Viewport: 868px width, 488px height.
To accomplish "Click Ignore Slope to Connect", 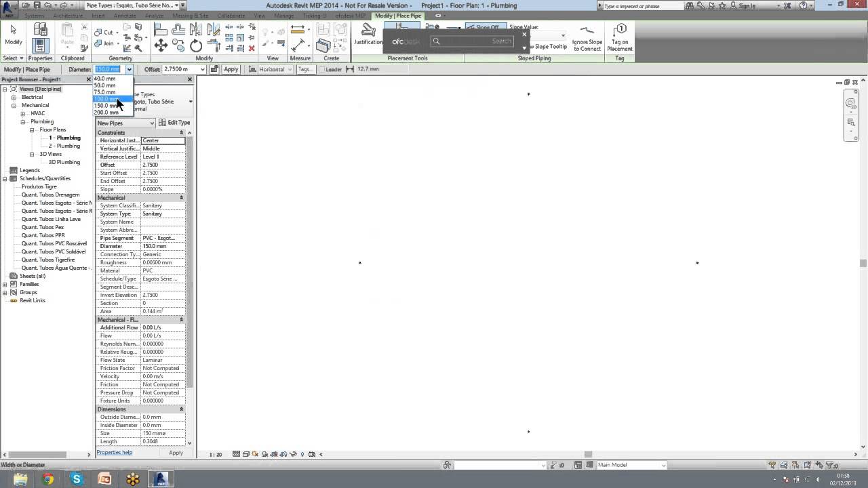I will [587, 38].
